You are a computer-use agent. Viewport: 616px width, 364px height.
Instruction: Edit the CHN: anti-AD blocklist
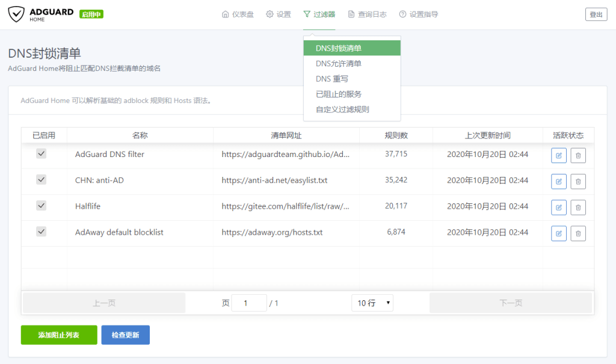[x=558, y=181]
